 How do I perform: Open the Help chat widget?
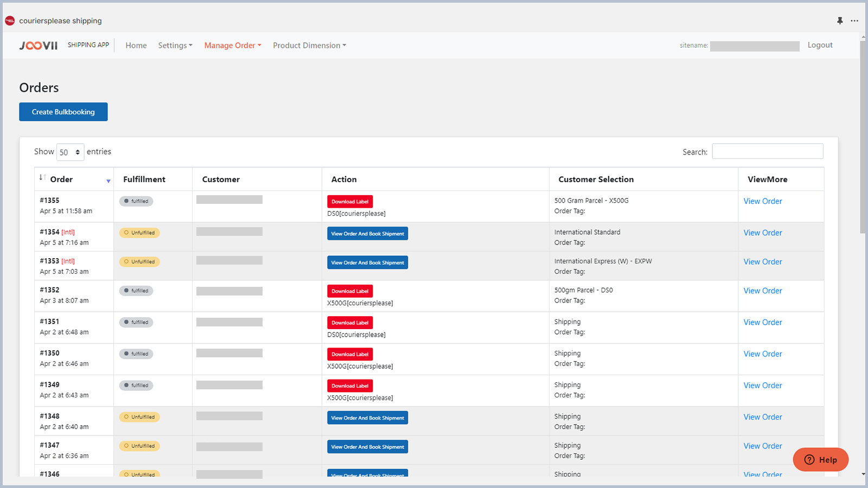point(820,460)
